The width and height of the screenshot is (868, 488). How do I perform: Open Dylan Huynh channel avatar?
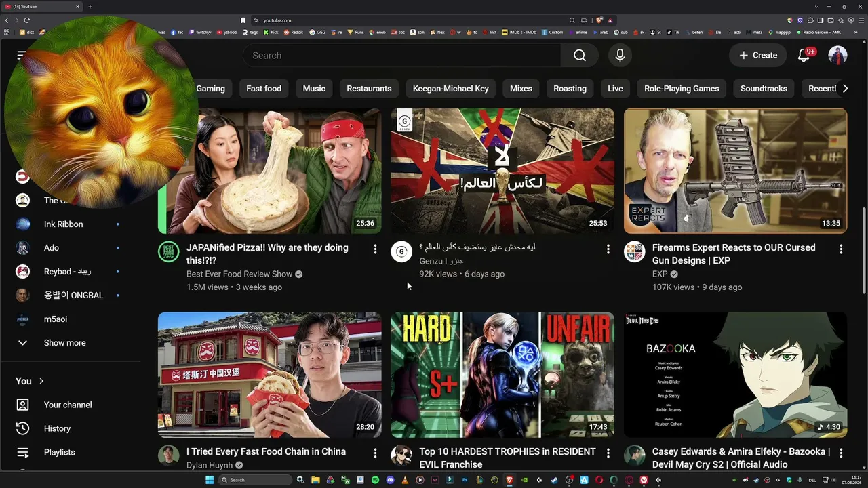pyautogui.click(x=169, y=455)
